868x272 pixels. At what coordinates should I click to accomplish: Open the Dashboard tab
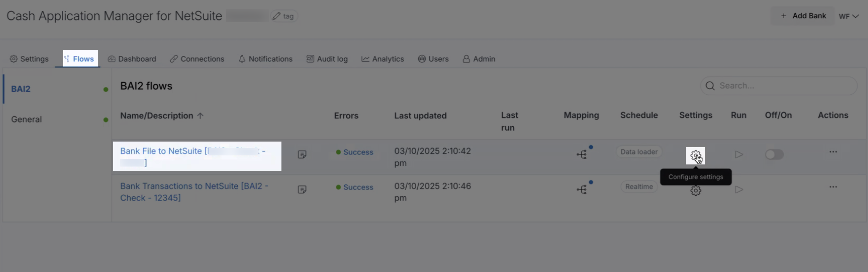tap(132, 59)
